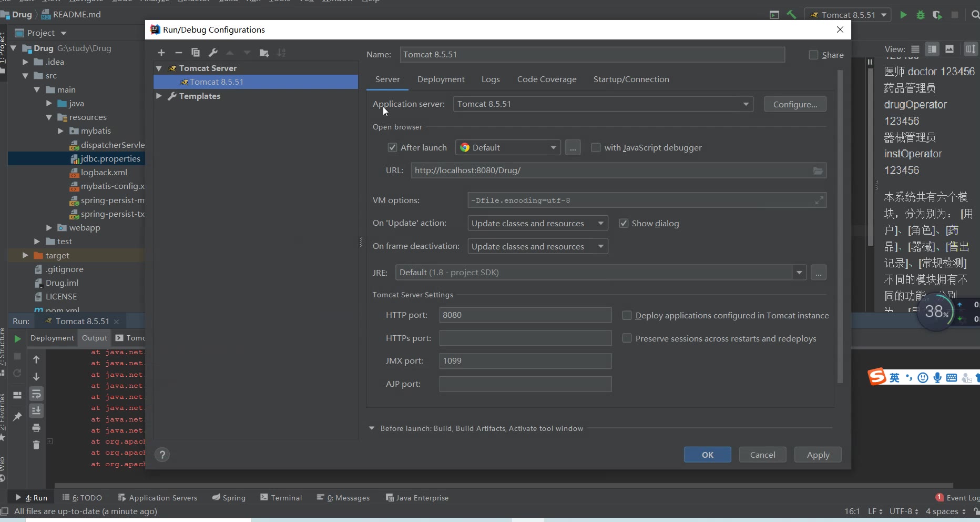Open the On frame deactivation dropdown

[538, 246]
